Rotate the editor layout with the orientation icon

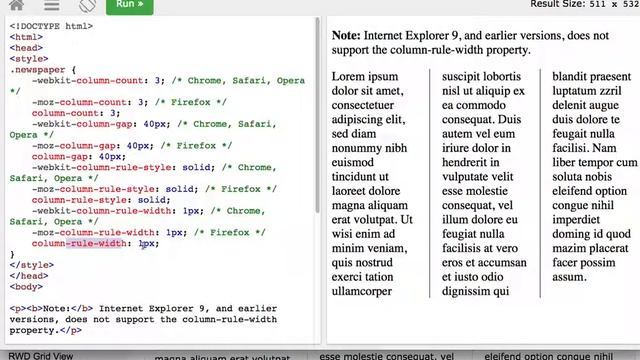tap(87, 5)
